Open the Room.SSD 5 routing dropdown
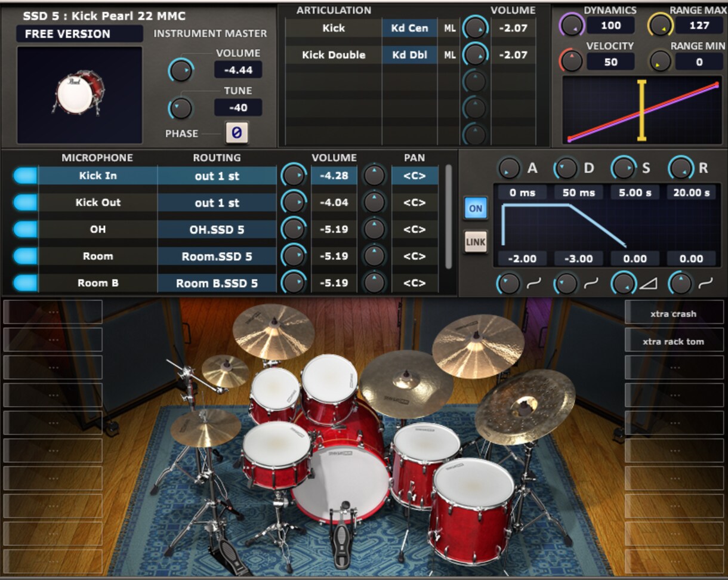 click(x=217, y=257)
